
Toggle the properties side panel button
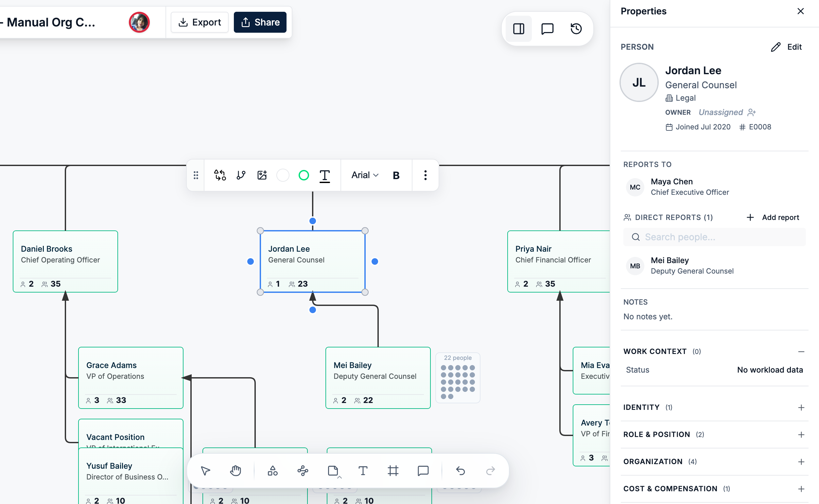click(518, 29)
